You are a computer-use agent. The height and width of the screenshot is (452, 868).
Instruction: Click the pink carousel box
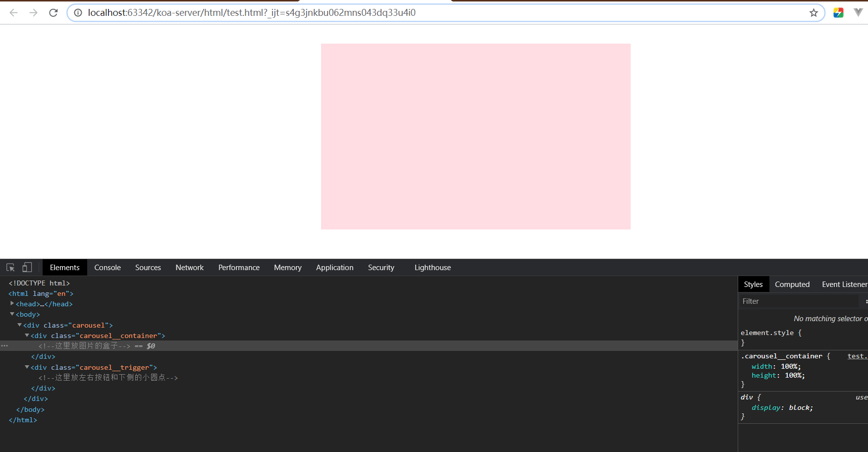(x=476, y=136)
